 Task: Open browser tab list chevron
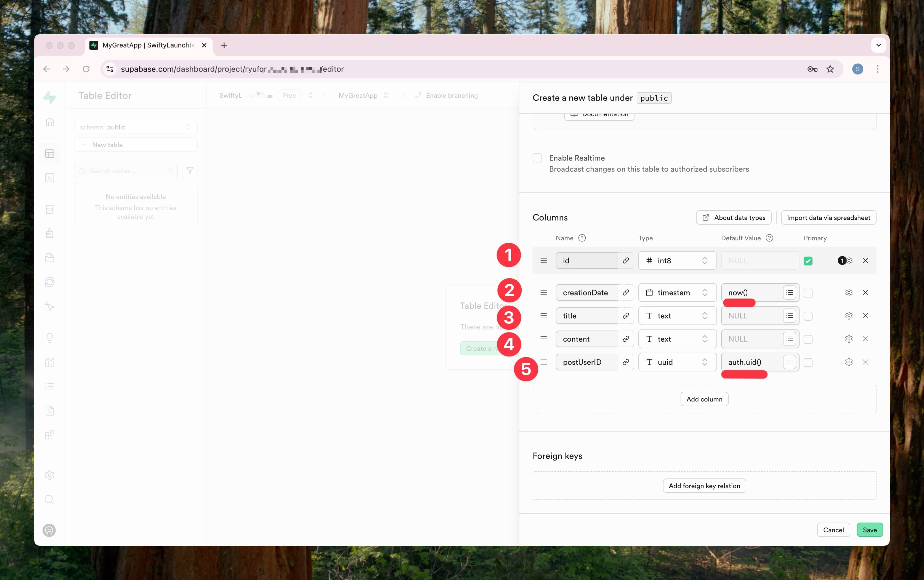click(878, 45)
